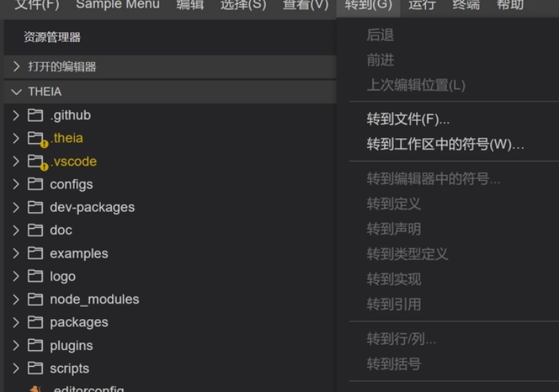Viewport: 559px width, 392px height.
Task: Click the 转到引用 entry
Action: [x=394, y=304]
